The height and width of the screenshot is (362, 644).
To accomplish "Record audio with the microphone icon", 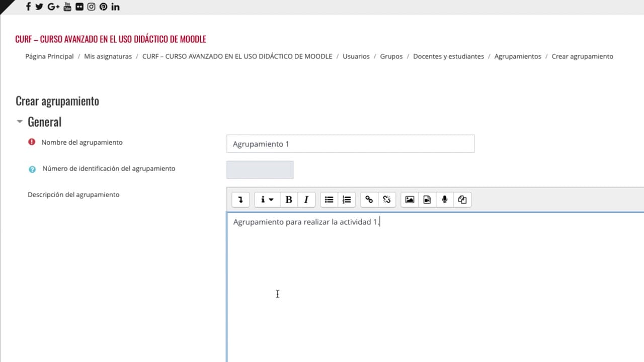I will 445,200.
